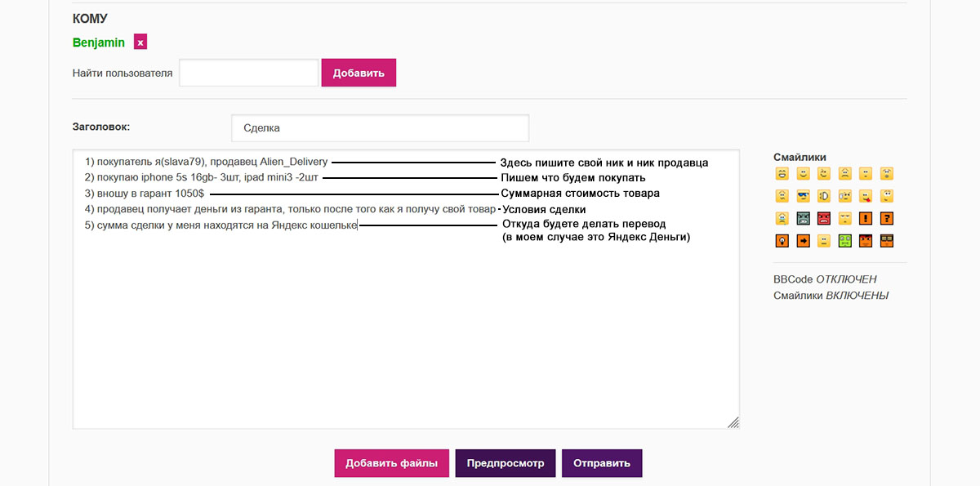Focus the Найти пользователя search field
This screenshot has width=980, height=486.
coord(248,73)
